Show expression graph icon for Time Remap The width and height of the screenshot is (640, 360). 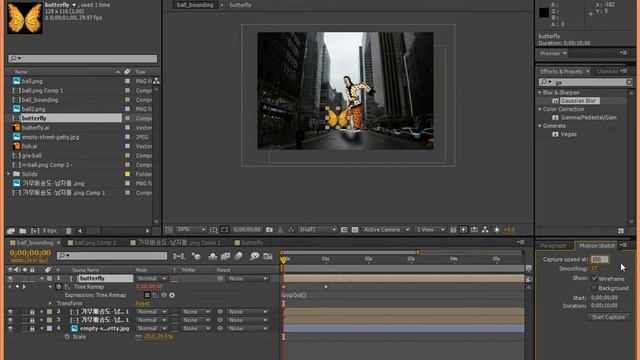pos(156,295)
